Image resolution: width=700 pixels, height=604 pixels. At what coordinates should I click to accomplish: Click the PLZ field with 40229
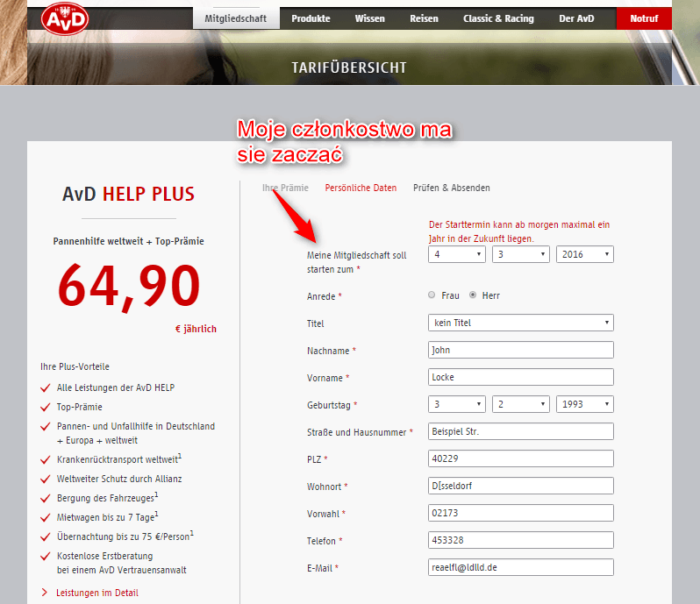[x=521, y=458]
